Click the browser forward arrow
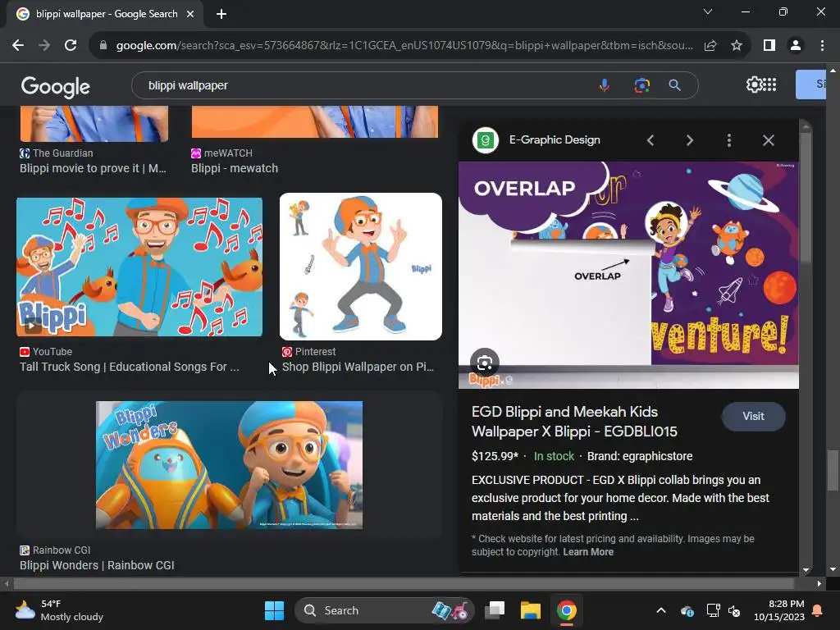Viewport: 840px width, 630px height. (x=44, y=46)
